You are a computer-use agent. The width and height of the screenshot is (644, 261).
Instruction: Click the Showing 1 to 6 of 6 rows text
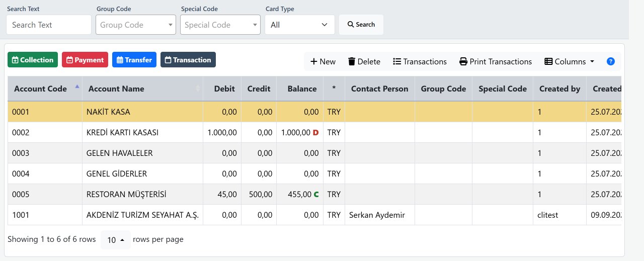pyautogui.click(x=51, y=239)
